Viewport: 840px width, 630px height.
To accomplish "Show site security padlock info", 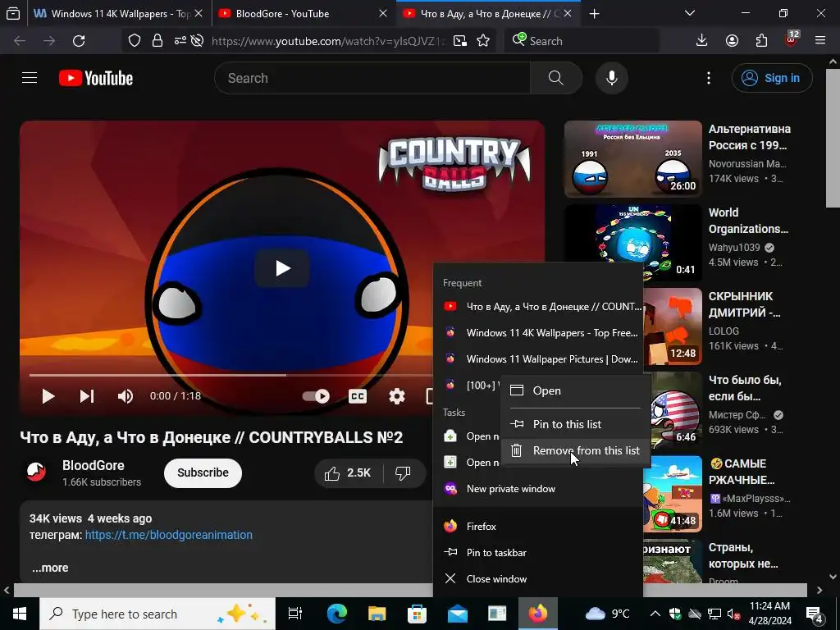I will coord(157,41).
